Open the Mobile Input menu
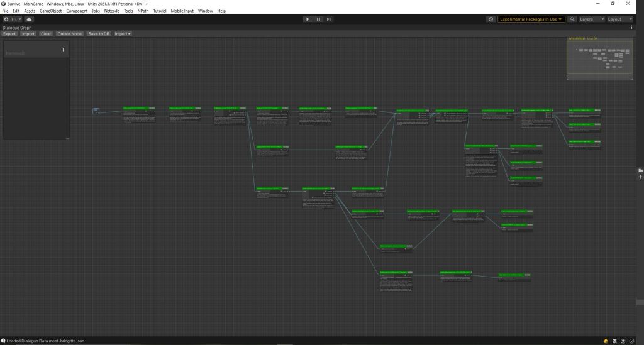This screenshot has width=644, height=345. [x=182, y=11]
